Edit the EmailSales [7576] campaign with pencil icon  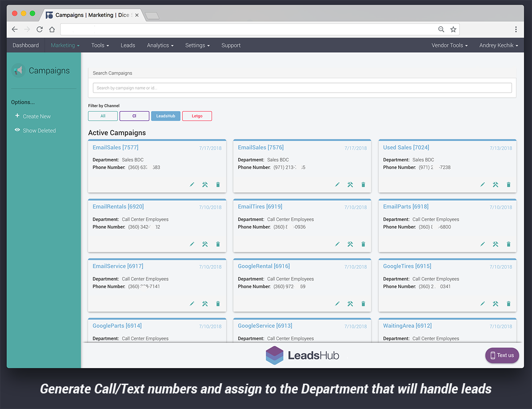click(x=337, y=184)
